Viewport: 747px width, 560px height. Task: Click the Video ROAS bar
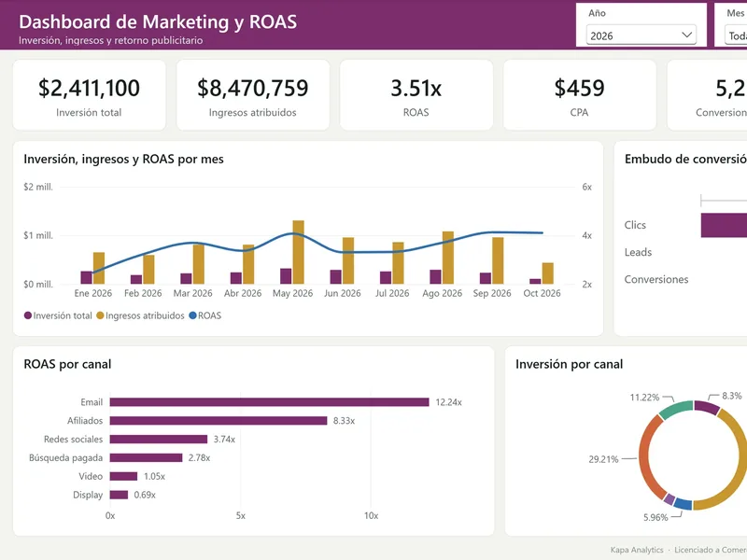[123, 476]
